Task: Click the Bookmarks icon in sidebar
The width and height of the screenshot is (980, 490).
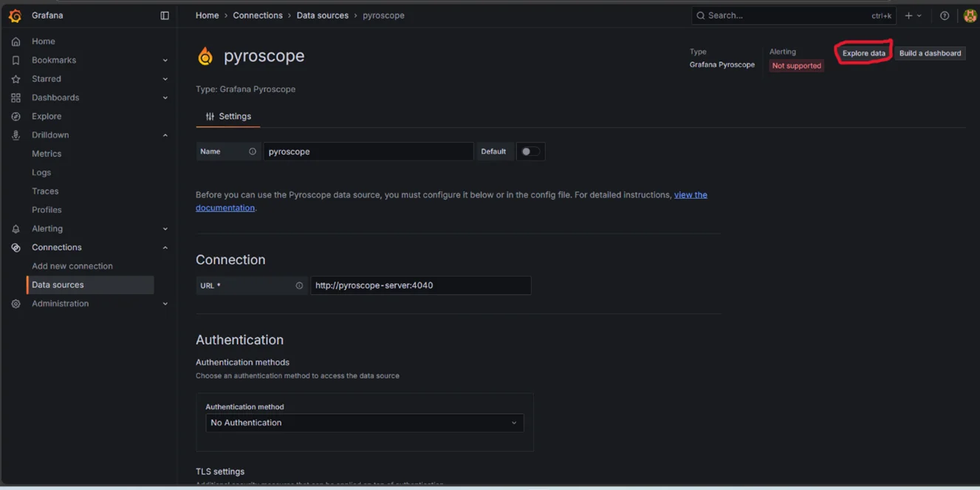Action: 16,61
